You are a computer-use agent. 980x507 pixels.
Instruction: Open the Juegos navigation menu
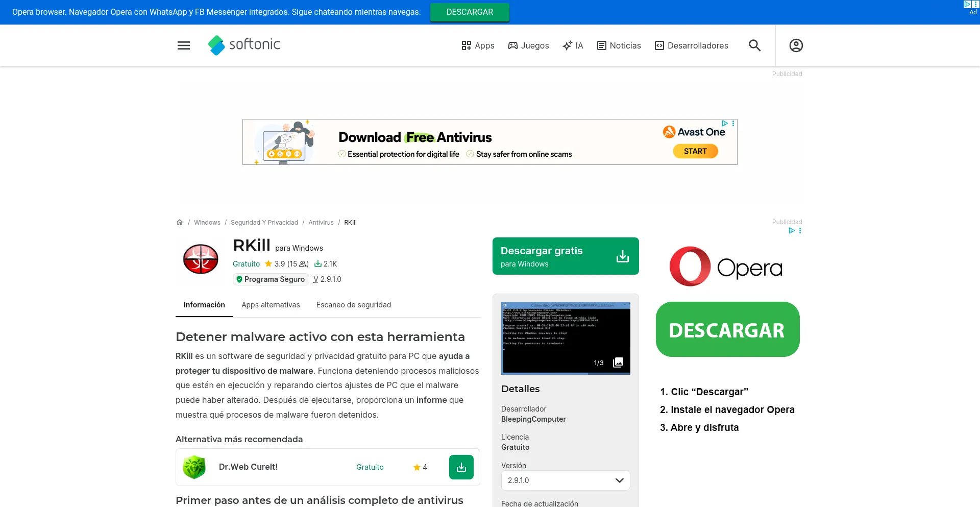click(528, 45)
